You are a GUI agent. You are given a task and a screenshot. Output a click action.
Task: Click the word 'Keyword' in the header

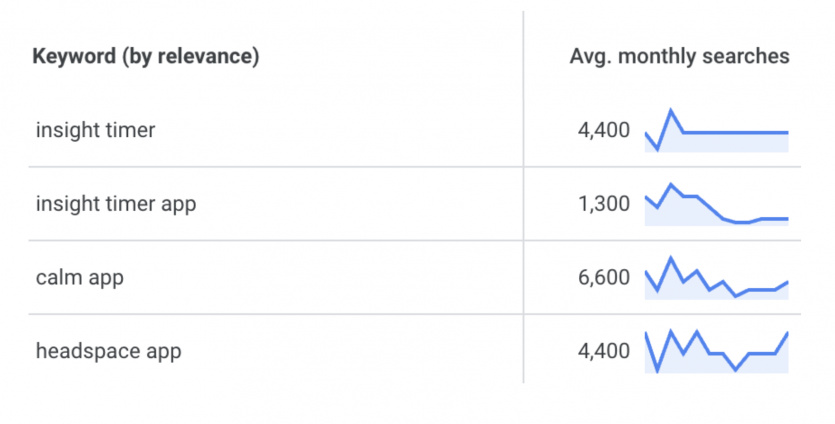click(74, 56)
